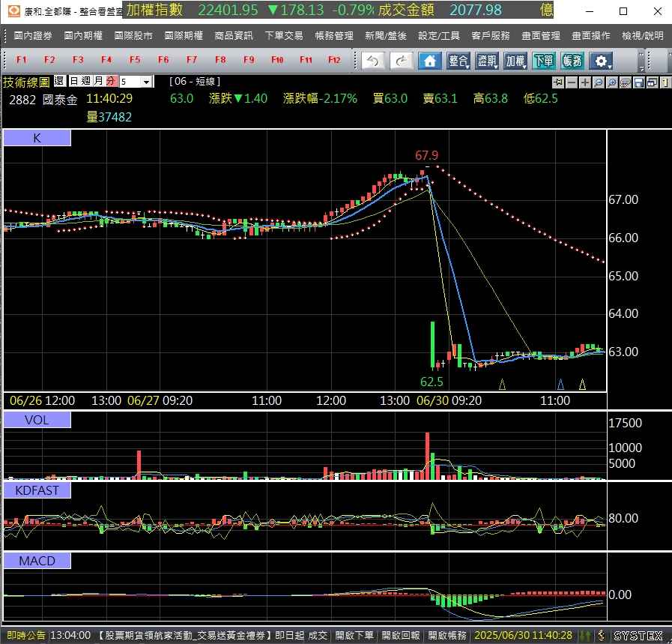Click the minute interval input field showing 5
Viewport: 672px width, 644px height.
coord(130,82)
